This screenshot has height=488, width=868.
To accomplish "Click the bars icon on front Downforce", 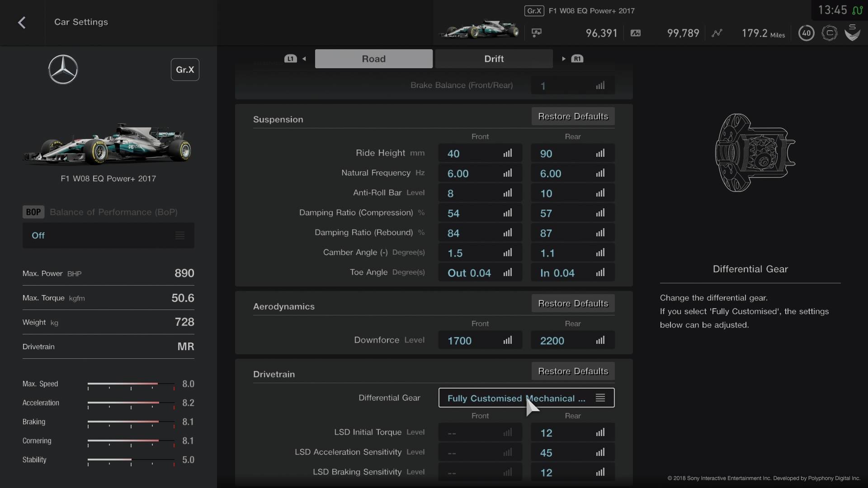I will pyautogui.click(x=508, y=340).
